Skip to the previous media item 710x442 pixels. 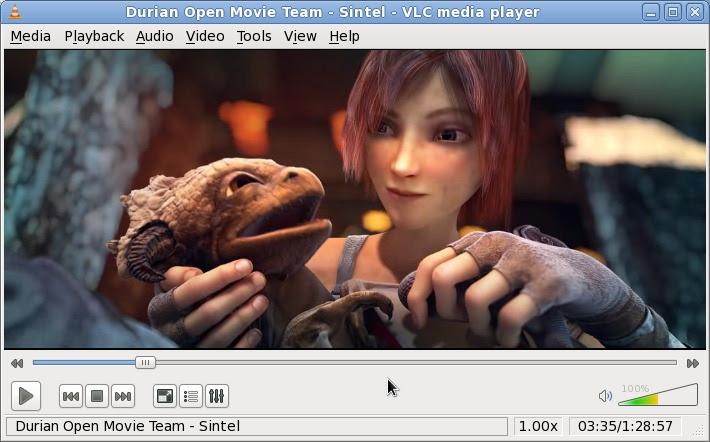71,396
